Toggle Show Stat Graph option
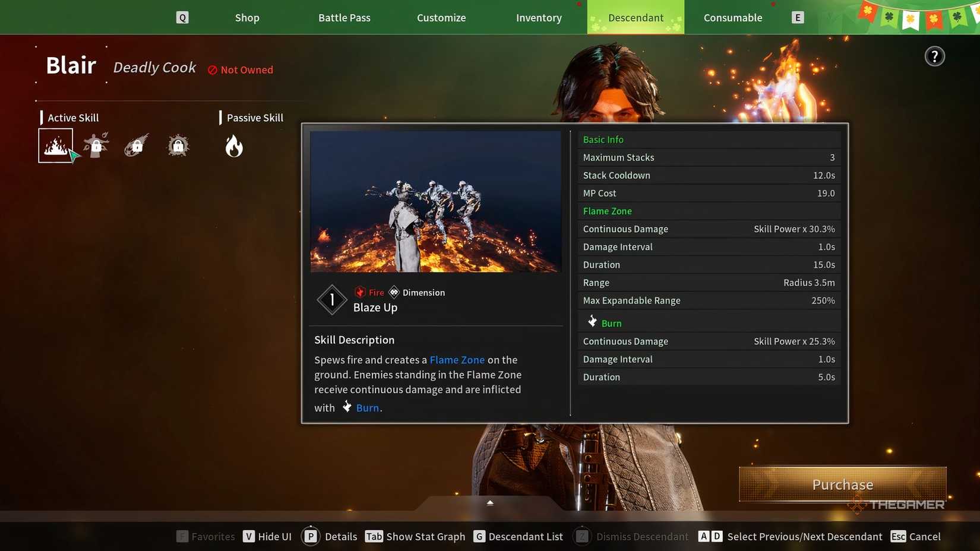Screen dimensions: 980x551 [415, 537]
